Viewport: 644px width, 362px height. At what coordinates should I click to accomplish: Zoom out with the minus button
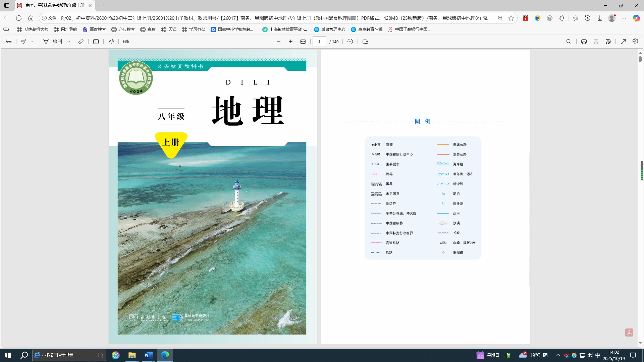tap(278, 42)
